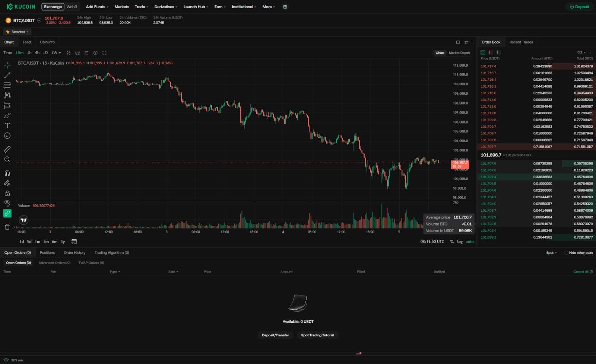
Task: Open the order book precision 0.1 dropdown
Action: coord(580,52)
